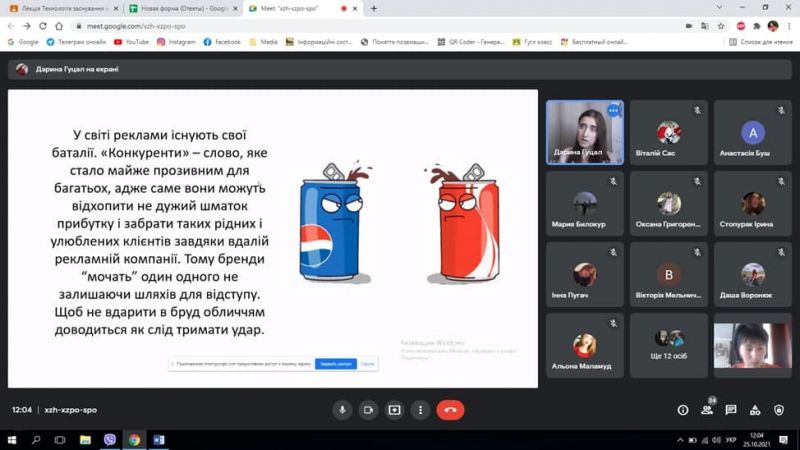Focus the address bar meet.google.com URL
This screenshot has height=450, width=800.
[136, 26]
